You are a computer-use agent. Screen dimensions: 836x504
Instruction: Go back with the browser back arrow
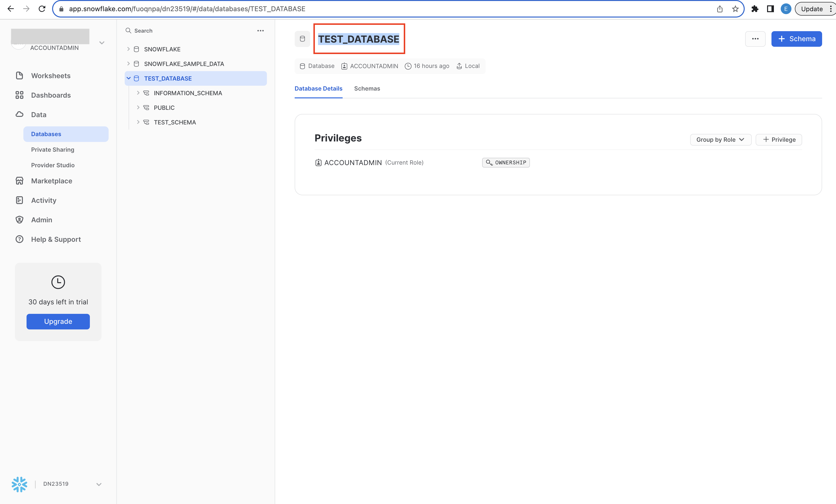[10, 9]
